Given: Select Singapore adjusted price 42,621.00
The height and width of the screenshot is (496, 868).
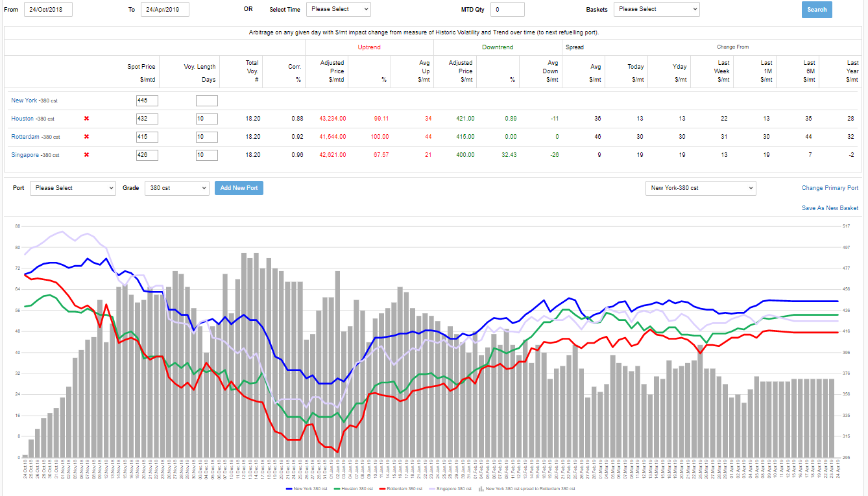Looking at the screenshot, I should click(333, 155).
